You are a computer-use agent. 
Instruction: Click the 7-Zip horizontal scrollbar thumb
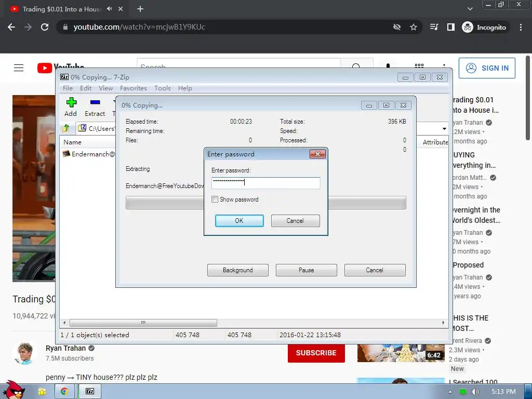tap(143, 323)
